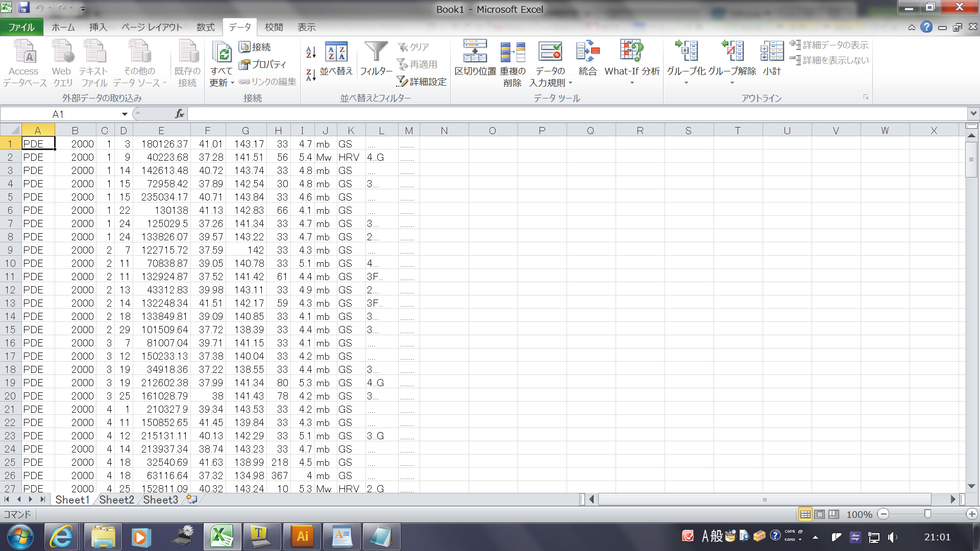
Task: Insert a new worksheet tab icon
Action: (x=192, y=499)
